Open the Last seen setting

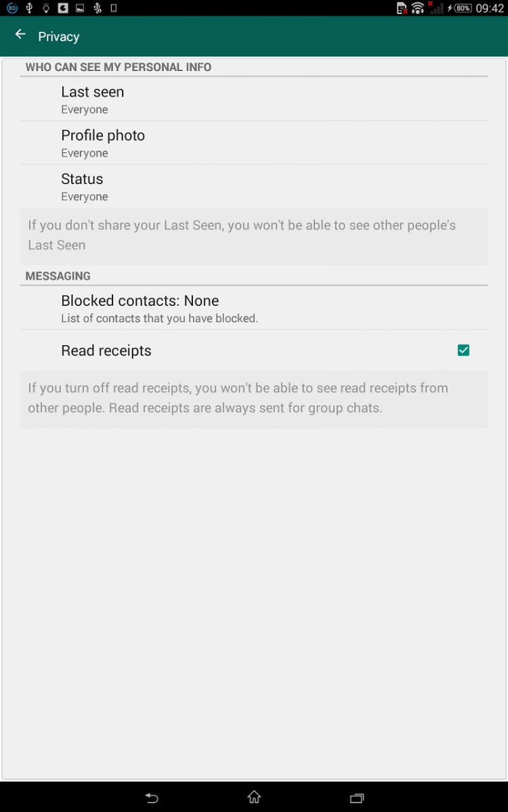pos(92,99)
